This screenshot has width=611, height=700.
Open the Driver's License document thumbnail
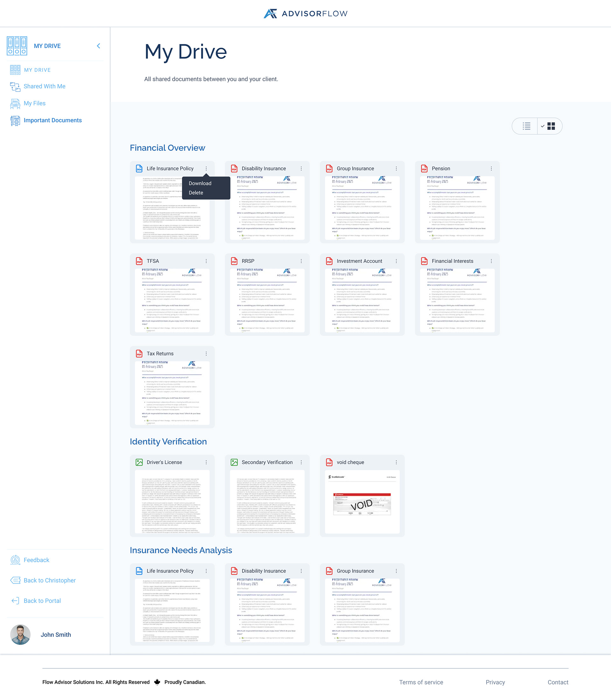coord(172,501)
